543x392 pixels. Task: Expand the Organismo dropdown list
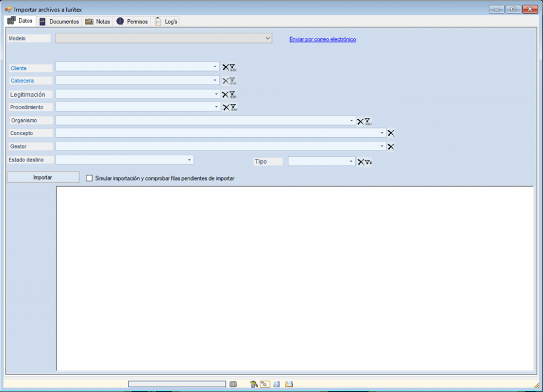click(352, 121)
